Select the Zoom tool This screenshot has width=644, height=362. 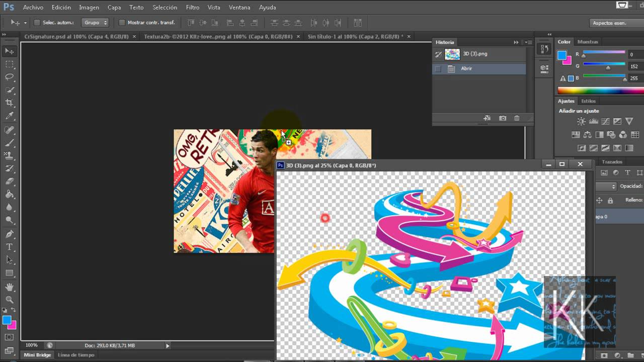pos(9,300)
